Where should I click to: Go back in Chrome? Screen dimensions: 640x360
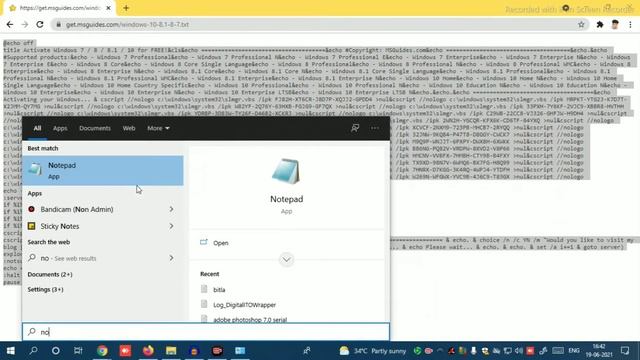click(10, 24)
